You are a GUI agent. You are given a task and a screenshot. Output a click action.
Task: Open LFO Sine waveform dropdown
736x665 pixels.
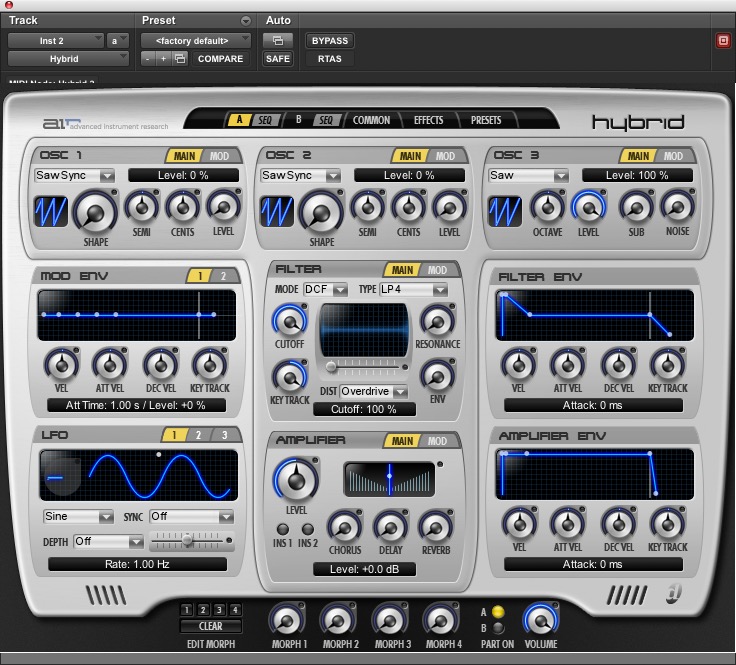click(78, 517)
